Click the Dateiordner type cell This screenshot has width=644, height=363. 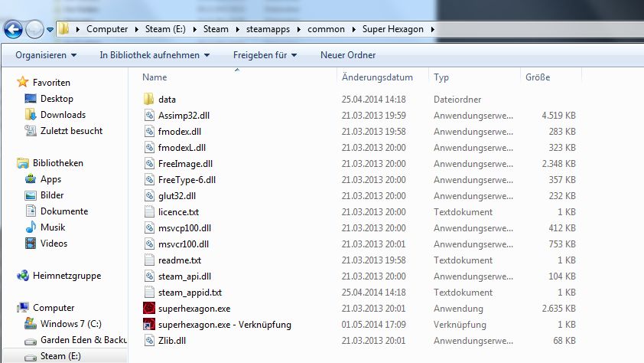[x=457, y=99]
